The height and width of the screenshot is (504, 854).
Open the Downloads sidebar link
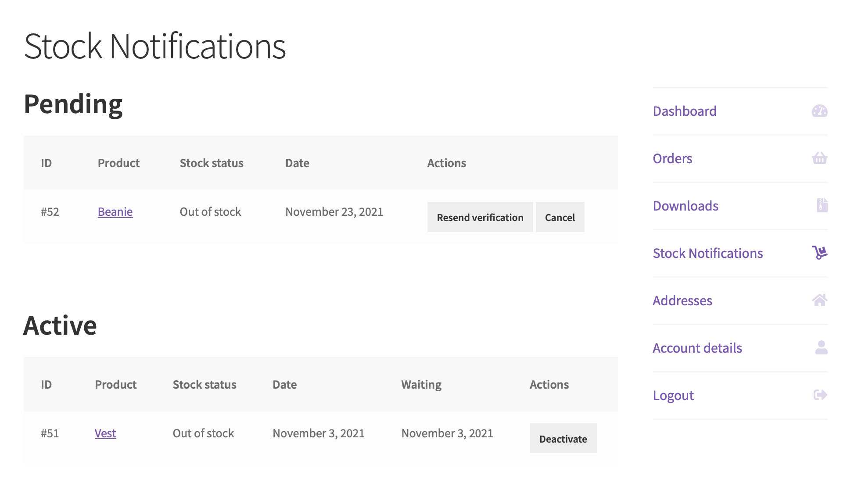click(x=685, y=206)
